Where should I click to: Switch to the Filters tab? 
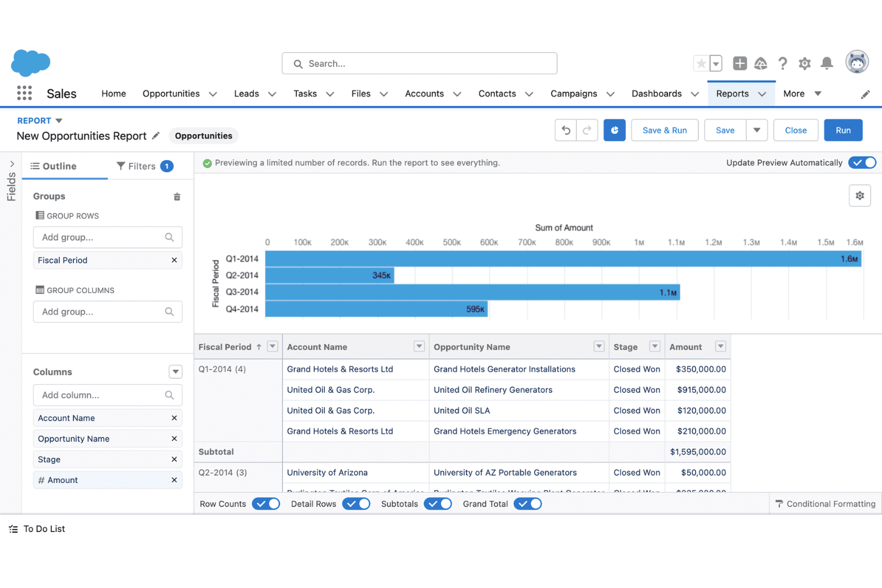(x=145, y=166)
